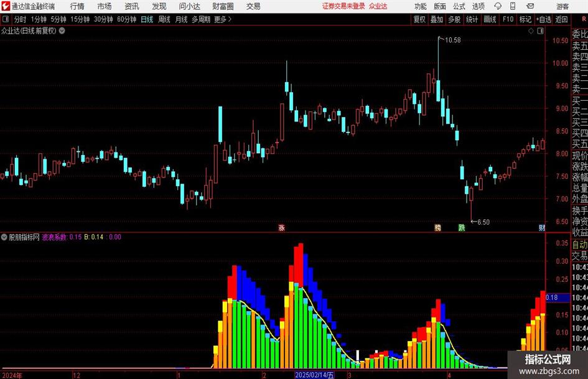Click the 游客 guest account label

[x=562, y=6]
